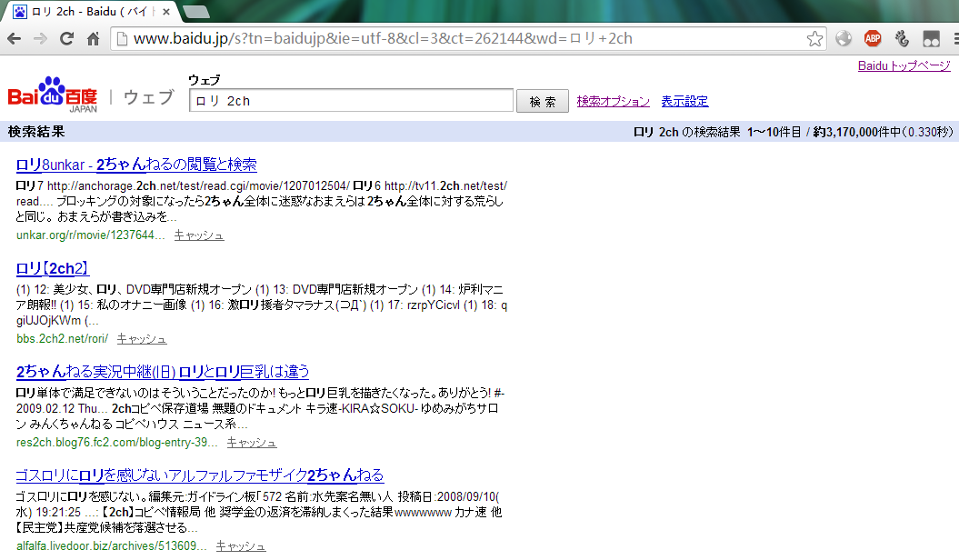This screenshot has width=959, height=560.
Task: Click the 約3,170,000件中 result count text
Action: pyautogui.click(x=857, y=132)
